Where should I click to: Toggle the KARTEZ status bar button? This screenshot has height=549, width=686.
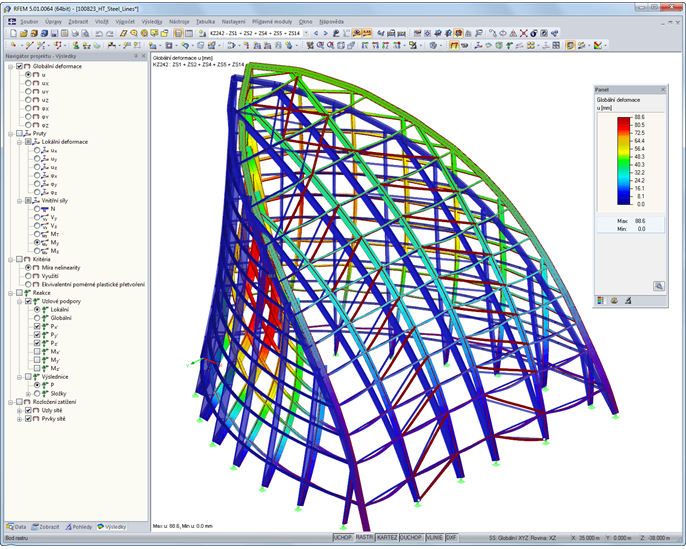click(387, 537)
